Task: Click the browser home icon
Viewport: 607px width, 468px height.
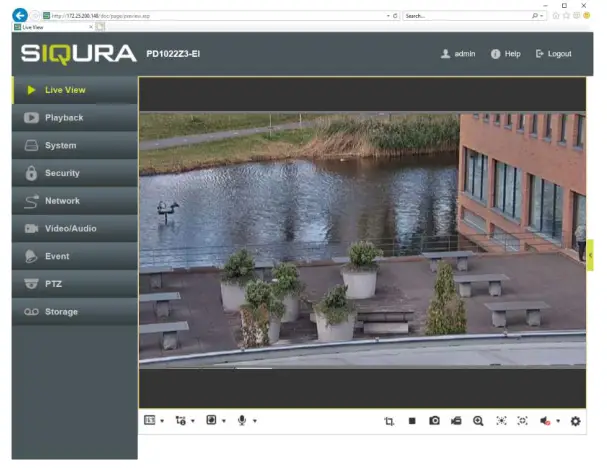Action: click(x=556, y=16)
